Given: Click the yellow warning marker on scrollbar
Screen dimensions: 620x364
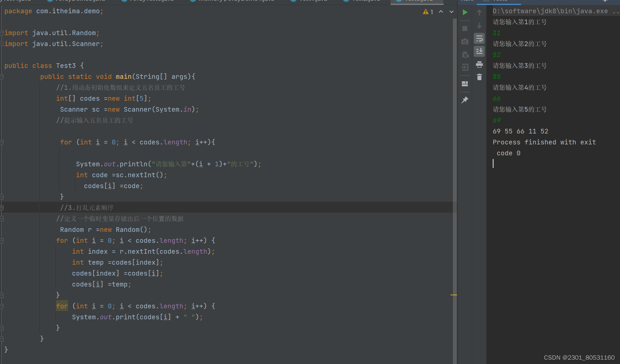Looking at the screenshot, I should (x=454, y=295).
